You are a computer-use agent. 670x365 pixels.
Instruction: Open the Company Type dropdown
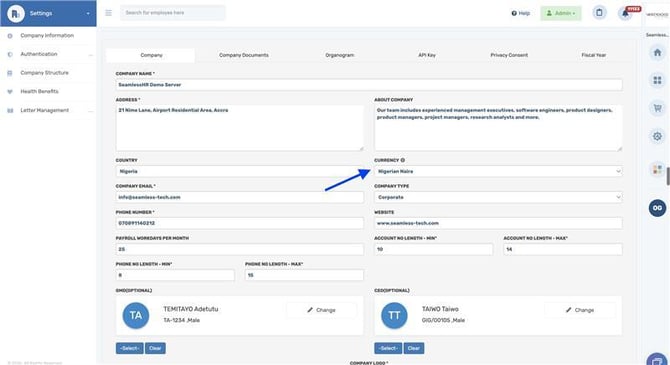[498, 197]
